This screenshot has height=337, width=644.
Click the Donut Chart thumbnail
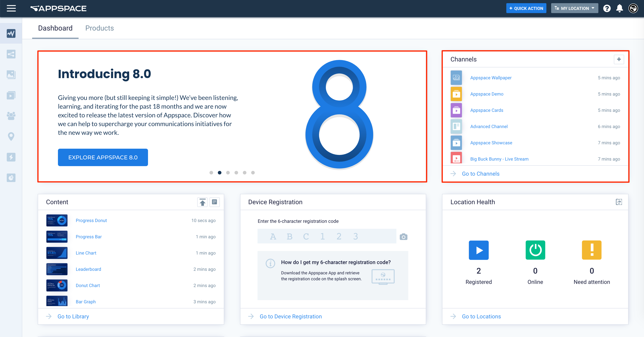57,285
